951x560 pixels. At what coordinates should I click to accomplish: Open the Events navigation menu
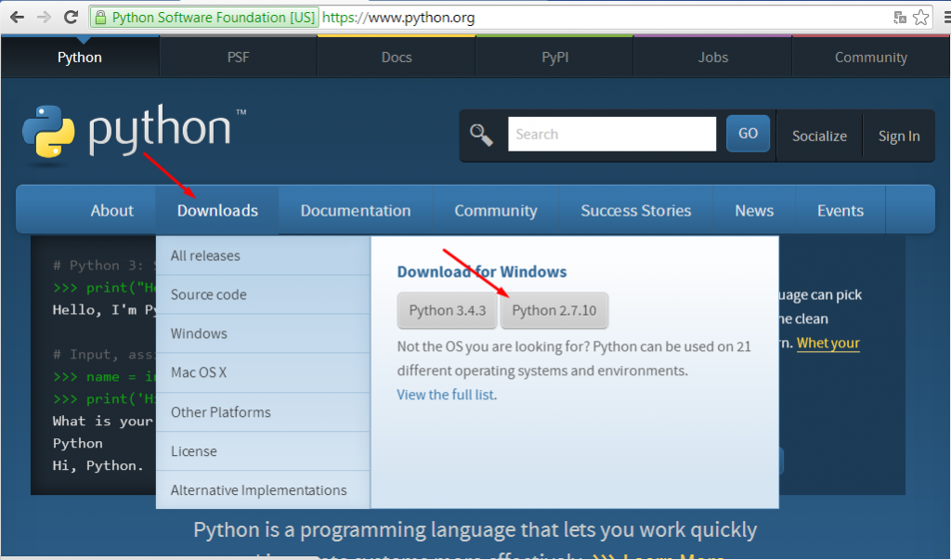coord(840,211)
